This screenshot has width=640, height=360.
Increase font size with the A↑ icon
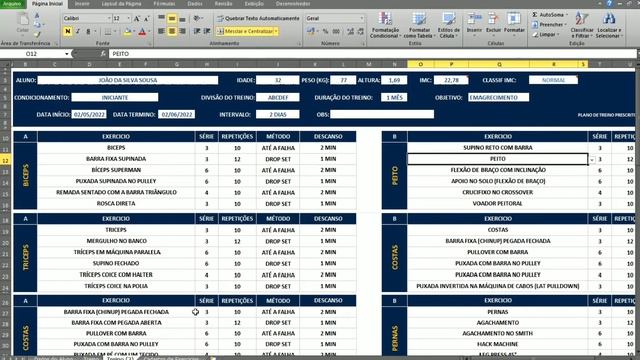137,18
